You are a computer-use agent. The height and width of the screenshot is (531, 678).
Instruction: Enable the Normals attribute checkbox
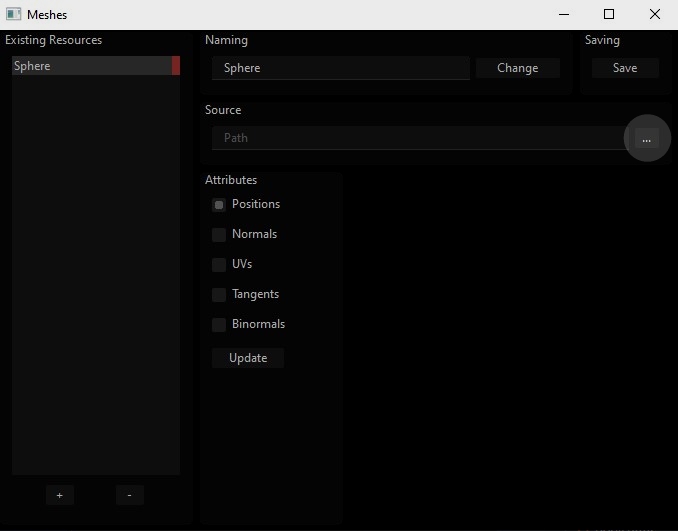click(x=219, y=234)
